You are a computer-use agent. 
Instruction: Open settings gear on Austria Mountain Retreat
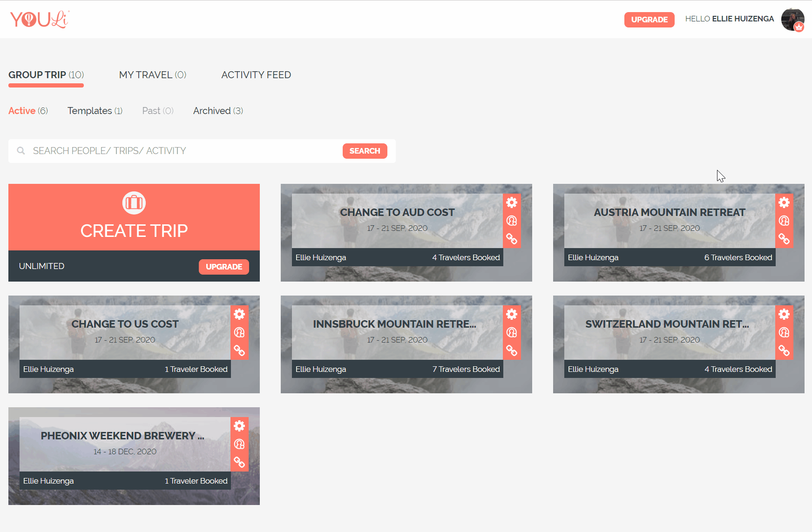coord(784,202)
